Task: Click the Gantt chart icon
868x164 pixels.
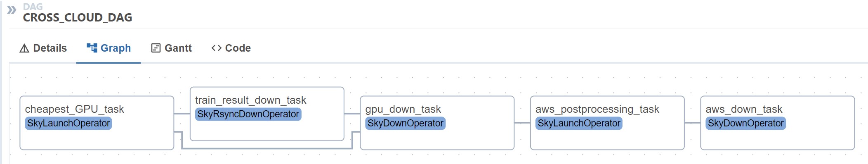Action: coord(156,48)
